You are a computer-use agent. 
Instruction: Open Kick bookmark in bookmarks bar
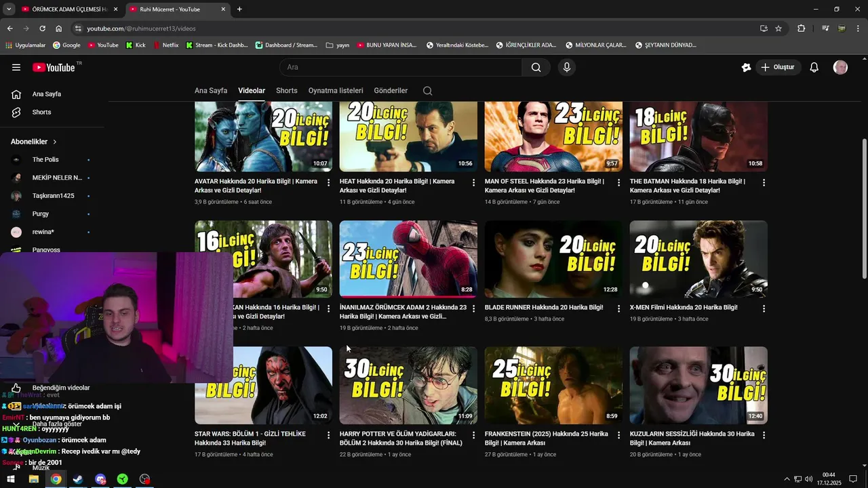pyautogui.click(x=136, y=45)
